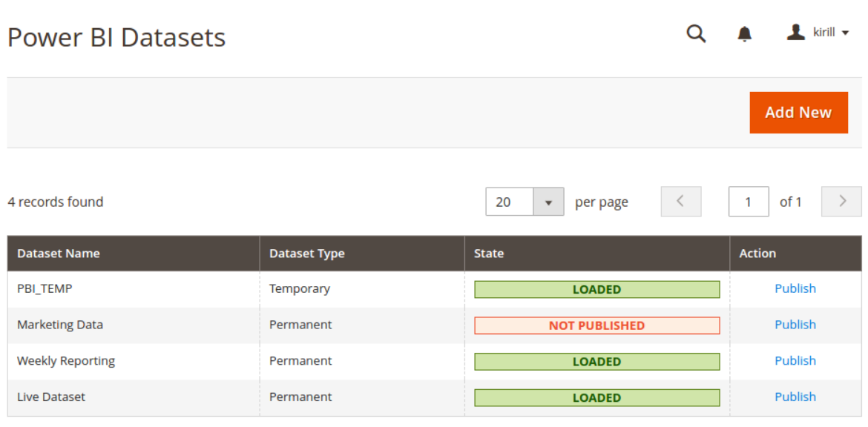Publish the Weekly Reporting dataset
The image size is (868, 427).
(795, 361)
